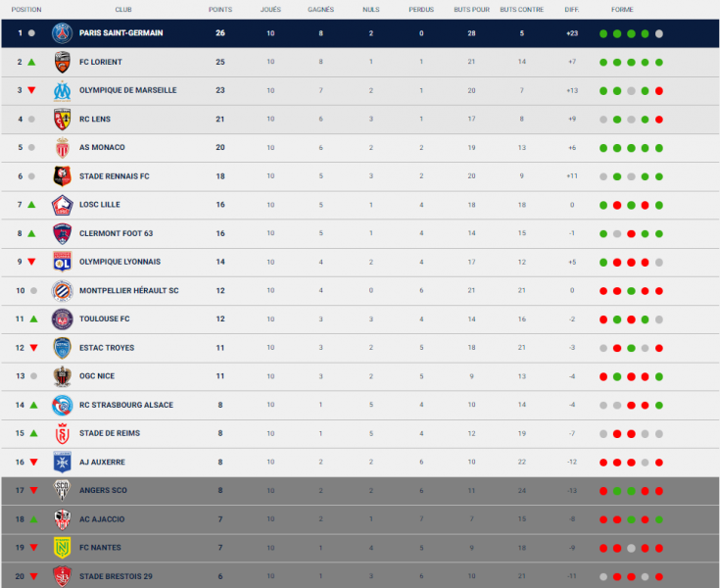Viewport: 720px width, 588px height.
Task: Click the Olympique de Marseille crest
Action: tap(62, 91)
